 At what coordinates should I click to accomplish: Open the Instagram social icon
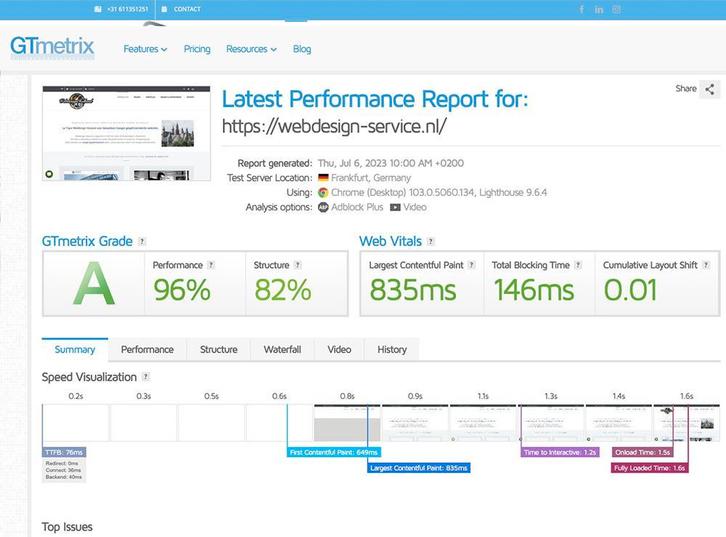tap(616, 9)
